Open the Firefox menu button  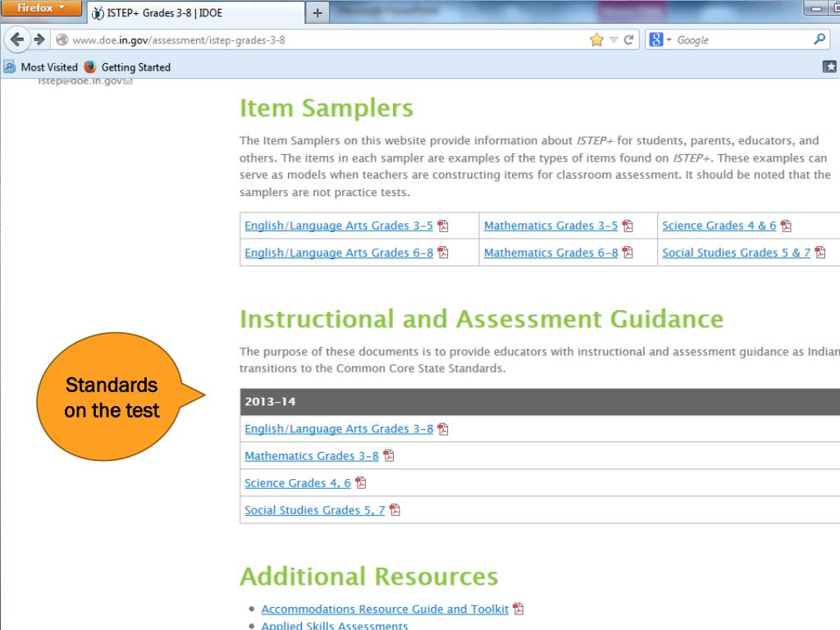pos(41,7)
